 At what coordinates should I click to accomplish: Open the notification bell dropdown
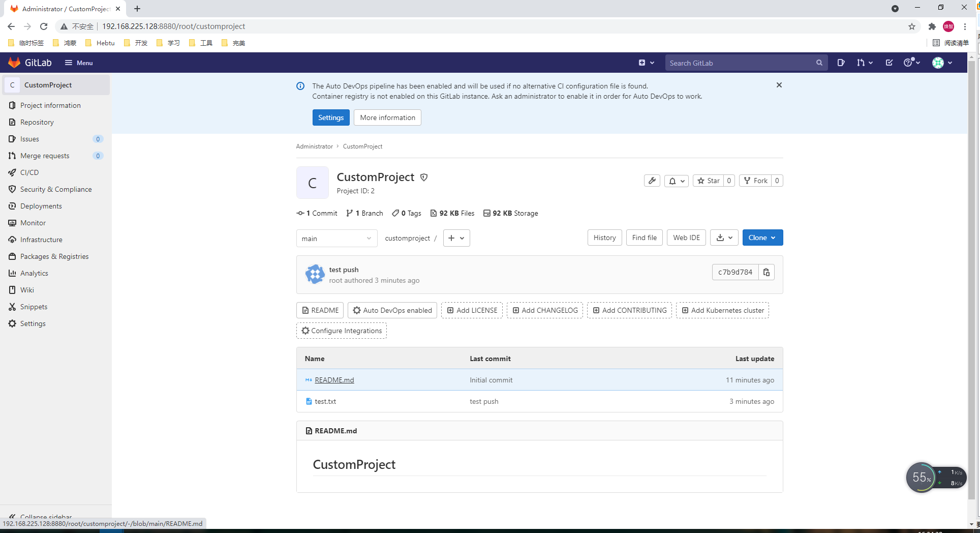click(676, 181)
